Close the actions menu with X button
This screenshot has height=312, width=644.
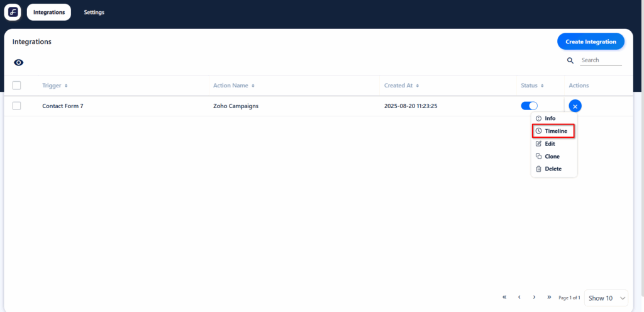coord(575,106)
